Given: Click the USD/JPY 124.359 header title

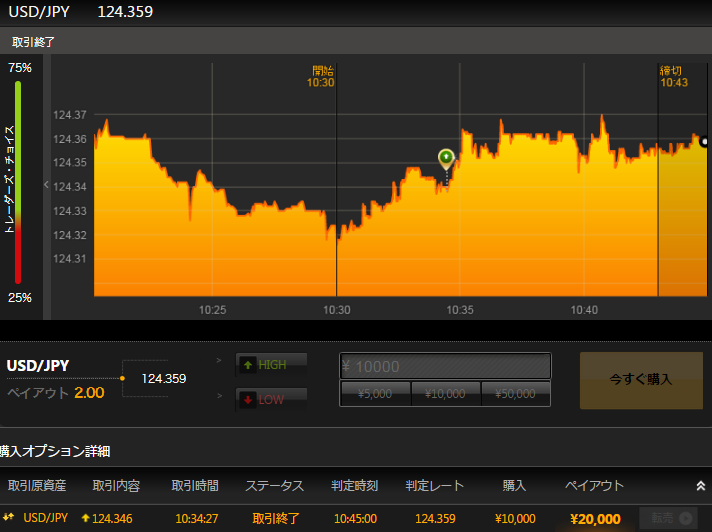Looking at the screenshot, I should pyautogui.click(x=81, y=11).
